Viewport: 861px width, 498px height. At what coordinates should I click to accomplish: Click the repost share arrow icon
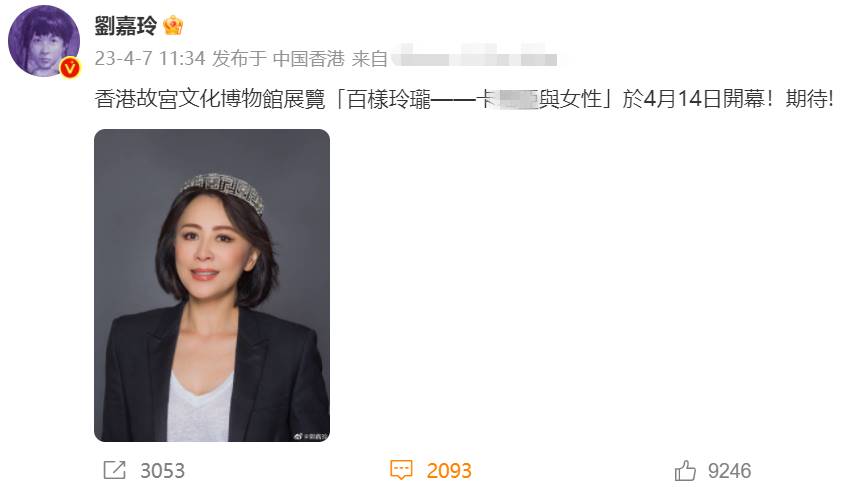coord(115,471)
